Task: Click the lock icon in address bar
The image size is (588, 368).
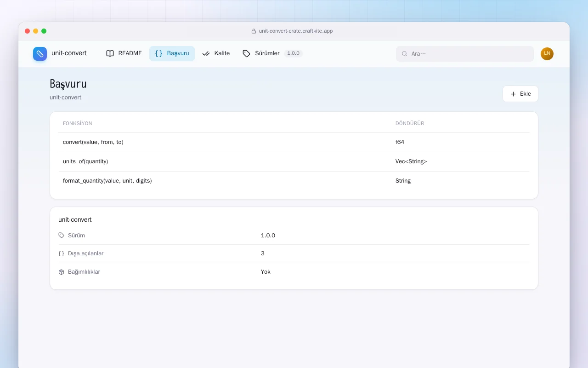Action: 254,31
